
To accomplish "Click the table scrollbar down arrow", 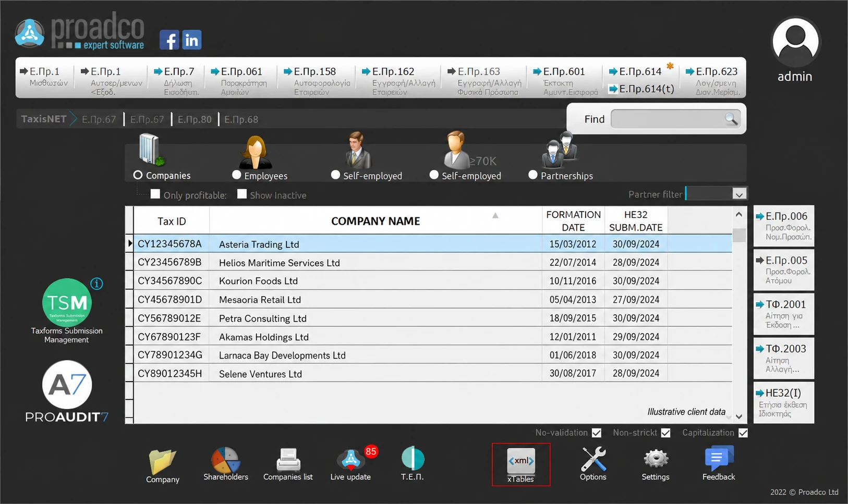I will pos(739,416).
